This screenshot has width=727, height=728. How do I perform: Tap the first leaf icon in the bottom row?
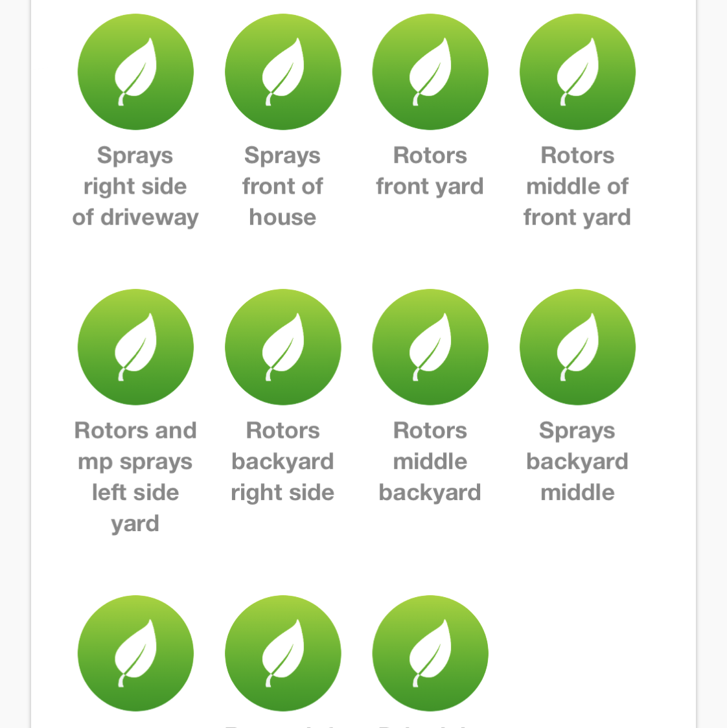pos(135,653)
